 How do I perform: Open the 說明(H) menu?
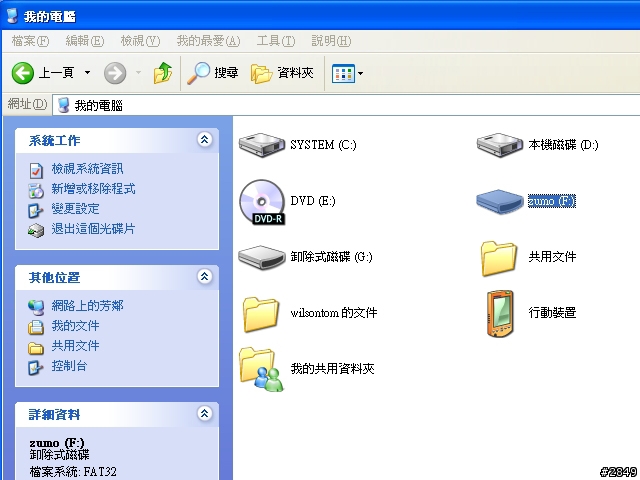(331, 41)
